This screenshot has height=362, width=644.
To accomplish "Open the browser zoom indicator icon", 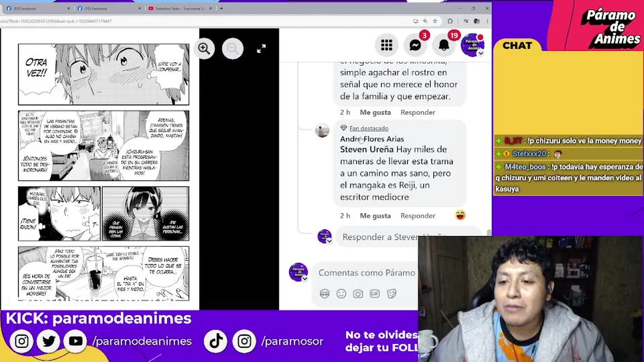I will (425, 21).
